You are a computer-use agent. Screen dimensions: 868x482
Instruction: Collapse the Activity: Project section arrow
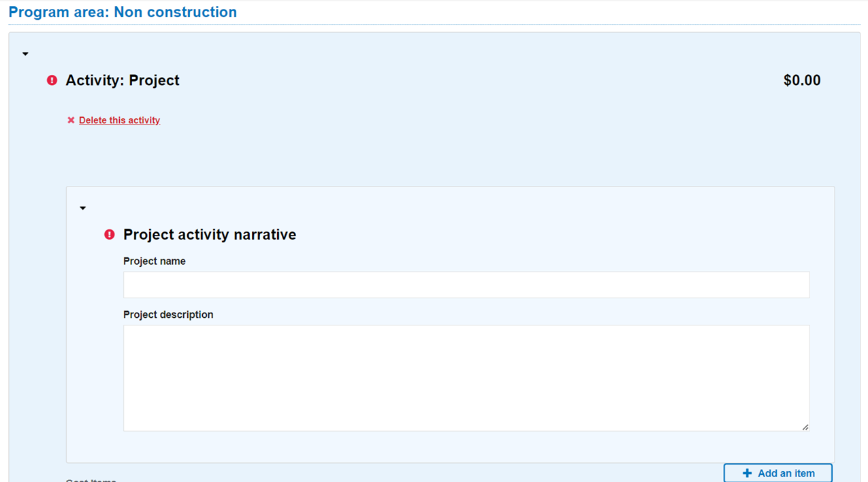tap(25, 54)
